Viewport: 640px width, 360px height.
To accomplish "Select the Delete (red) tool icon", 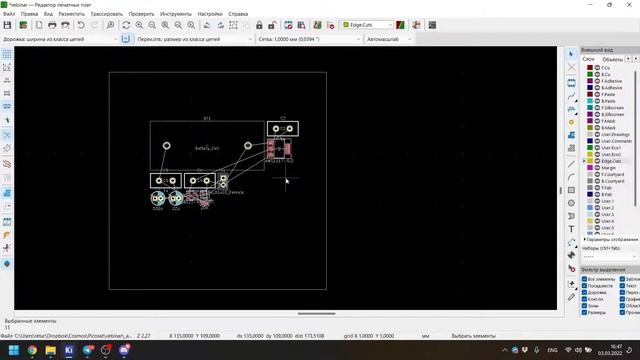I will click(571, 269).
